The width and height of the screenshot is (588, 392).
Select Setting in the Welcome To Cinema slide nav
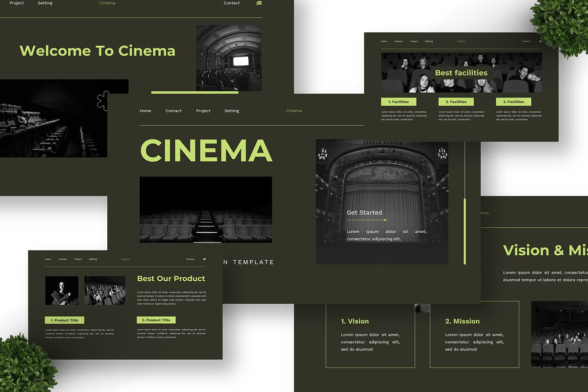click(x=45, y=3)
